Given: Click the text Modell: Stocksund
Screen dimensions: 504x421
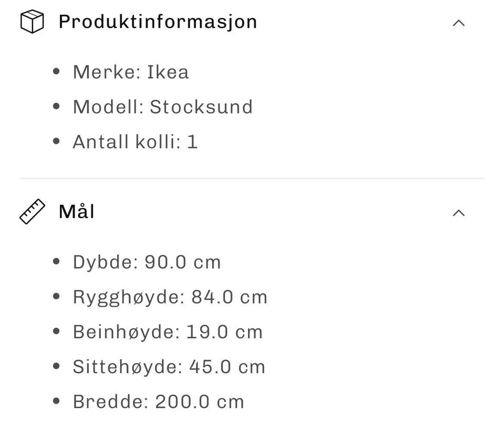Looking at the screenshot, I should (163, 107).
